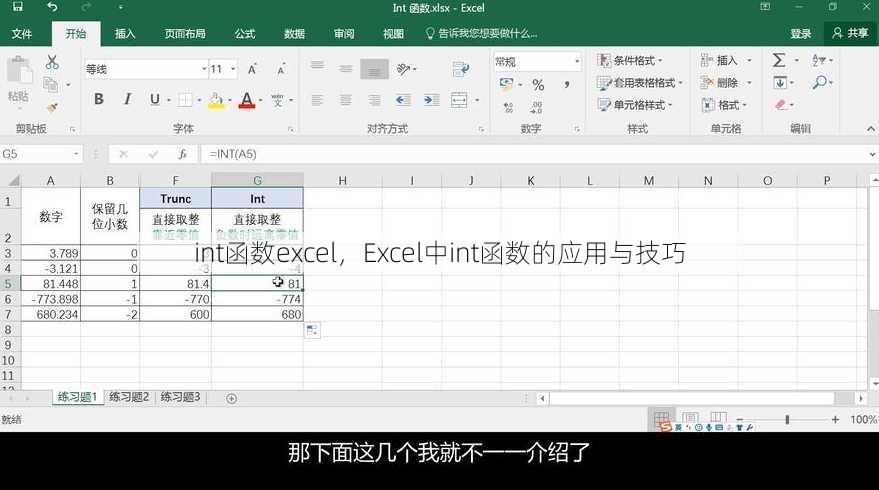Open 单元格样式 cell styles menu

pyautogui.click(x=635, y=105)
